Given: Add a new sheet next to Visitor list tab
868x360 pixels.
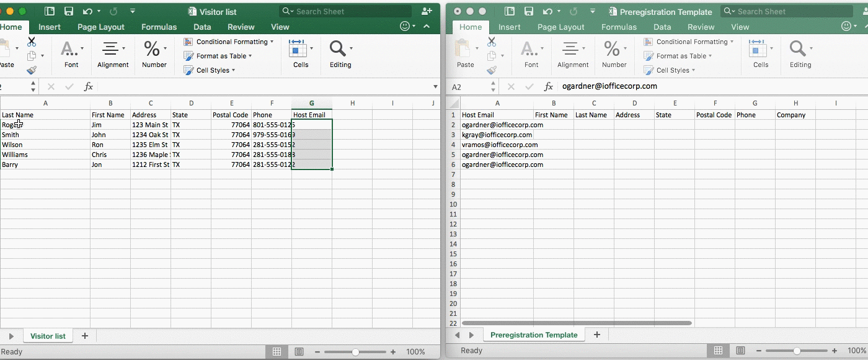Looking at the screenshot, I should 85,336.
